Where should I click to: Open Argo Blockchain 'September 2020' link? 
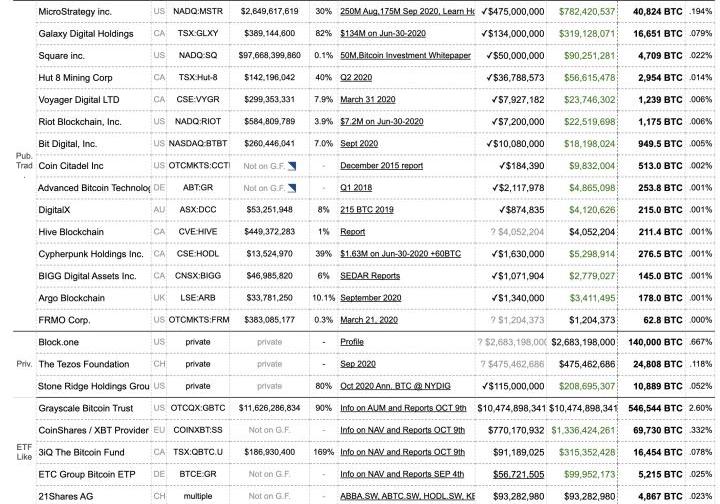pos(371,297)
